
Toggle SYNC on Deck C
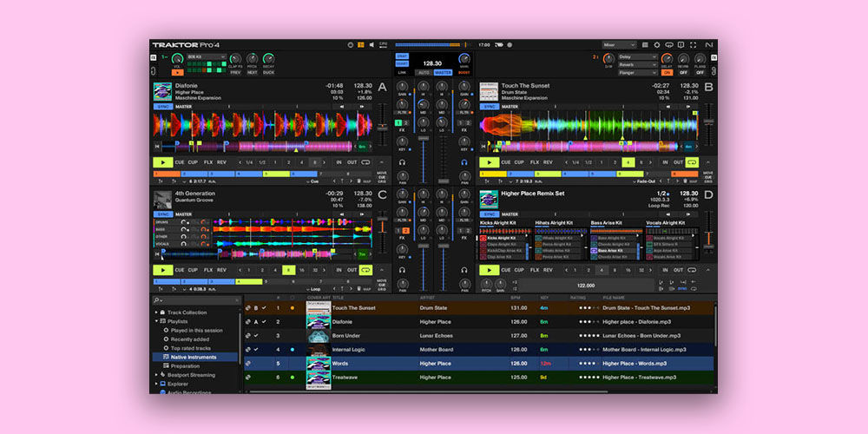163,214
